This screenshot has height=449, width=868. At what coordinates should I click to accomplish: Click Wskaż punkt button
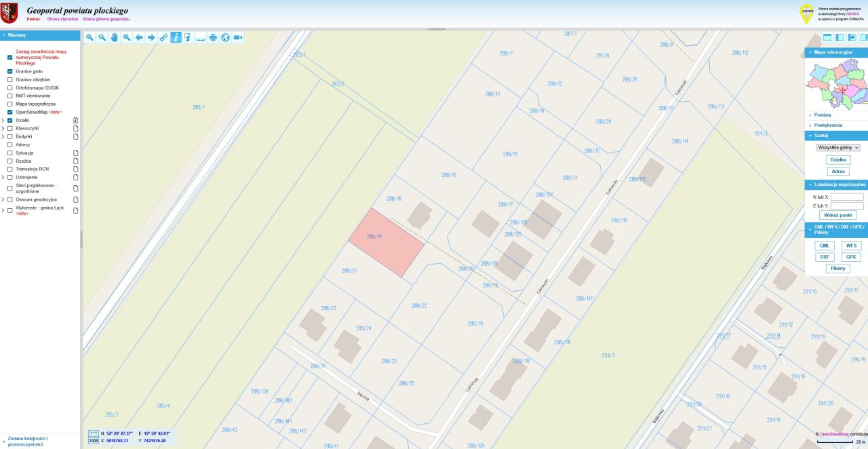837,215
